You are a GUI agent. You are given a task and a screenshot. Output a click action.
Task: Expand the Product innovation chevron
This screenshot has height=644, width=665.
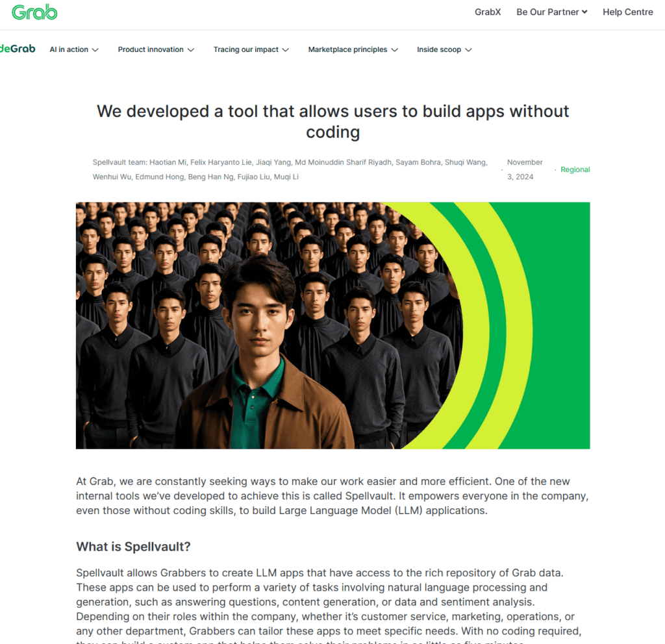click(191, 50)
